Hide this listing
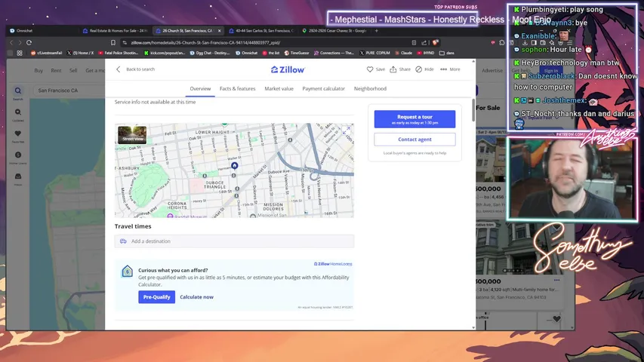This screenshot has width=644, height=362. pos(425,69)
